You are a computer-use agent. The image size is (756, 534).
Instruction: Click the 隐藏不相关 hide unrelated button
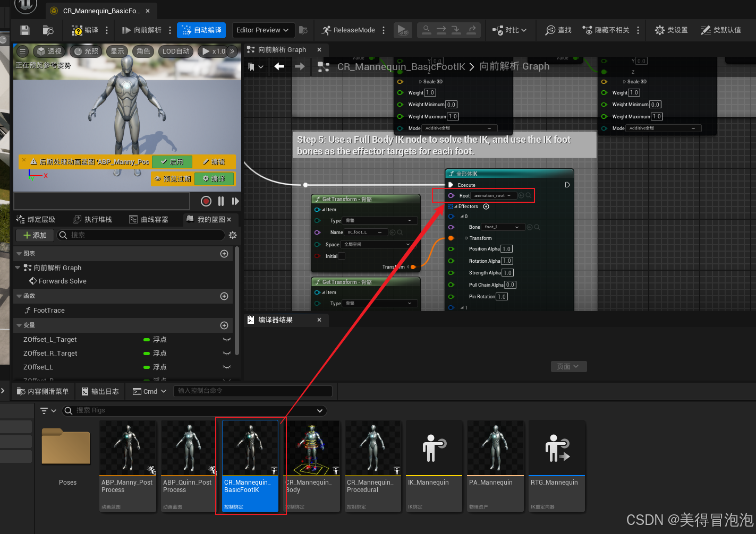click(606, 30)
